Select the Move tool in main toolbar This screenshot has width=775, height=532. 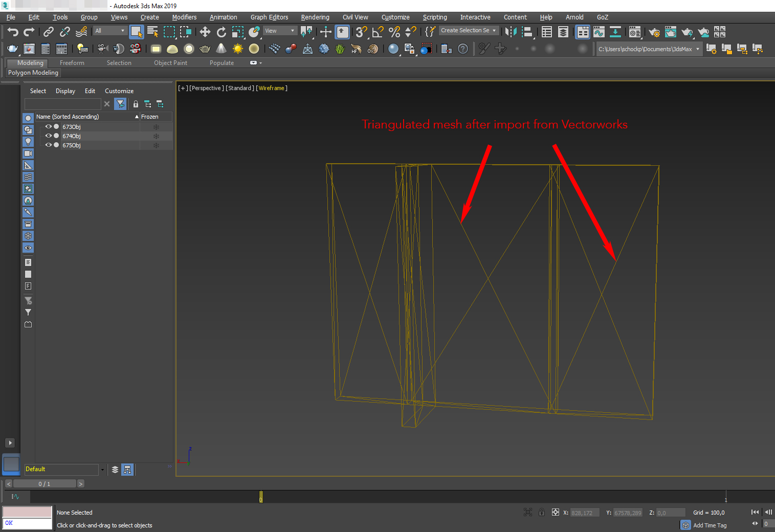click(x=205, y=32)
